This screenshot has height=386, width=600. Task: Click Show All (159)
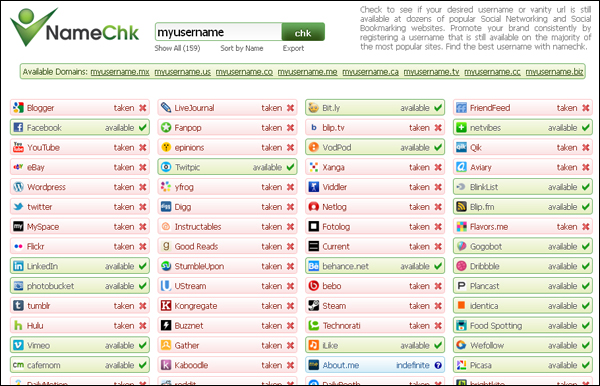pyautogui.click(x=177, y=48)
